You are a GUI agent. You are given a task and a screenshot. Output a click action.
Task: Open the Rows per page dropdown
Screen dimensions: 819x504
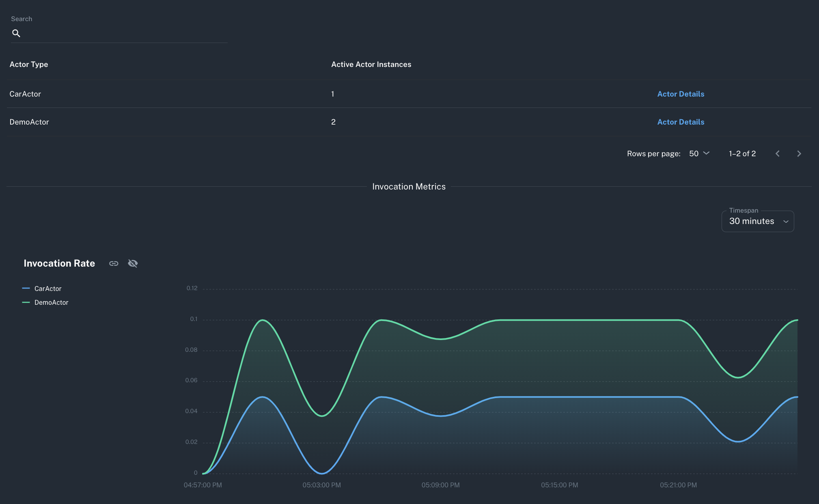coord(699,153)
